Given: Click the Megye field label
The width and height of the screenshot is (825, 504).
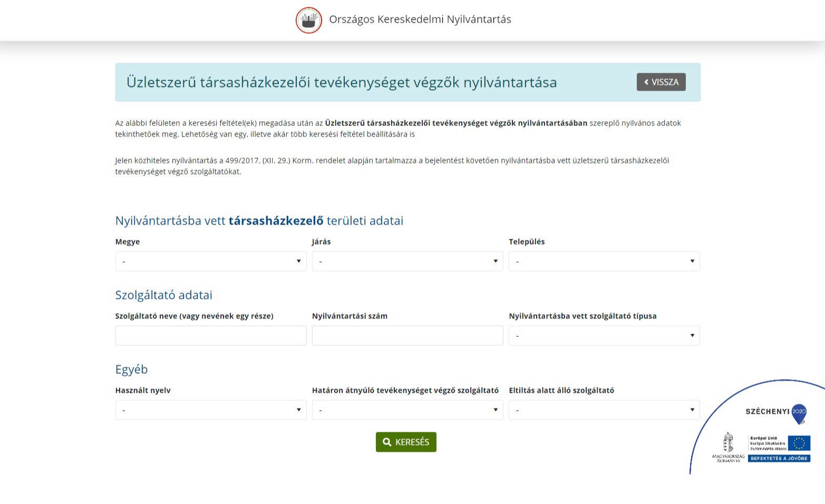Looking at the screenshot, I should click(128, 241).
